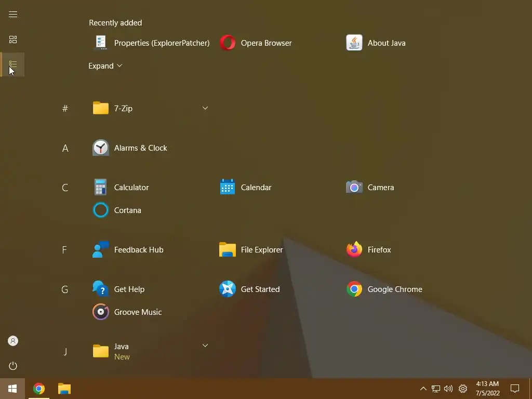Expand the Recently added list
The height and width of the screenshot is (399, 532).
coord(105,66)
